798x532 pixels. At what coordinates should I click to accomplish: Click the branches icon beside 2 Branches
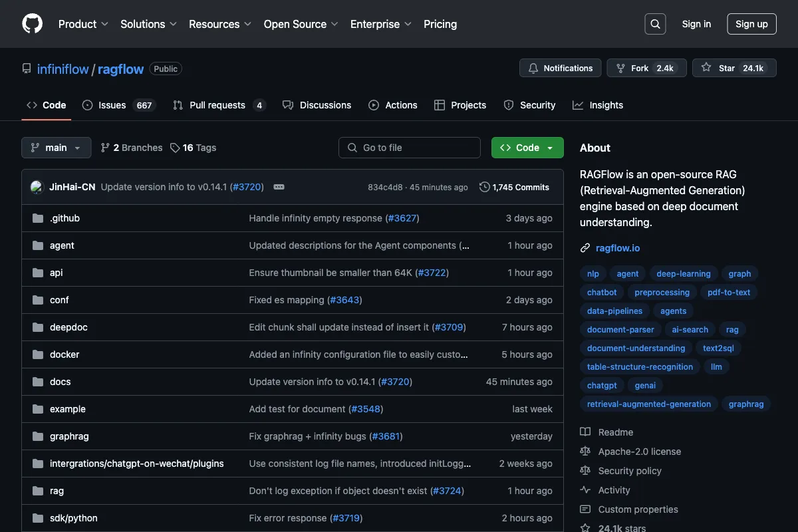coord(105,148)
